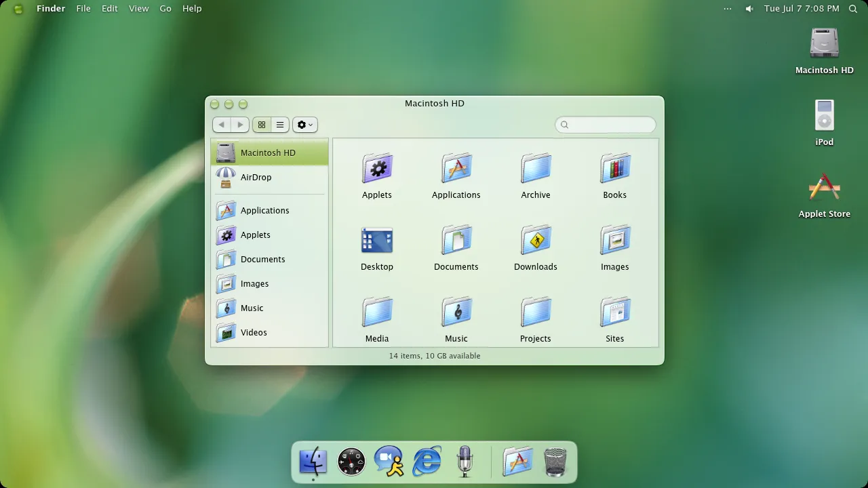Open the microphone app in the dock
The image size is (868, 488).
[465, 462]
